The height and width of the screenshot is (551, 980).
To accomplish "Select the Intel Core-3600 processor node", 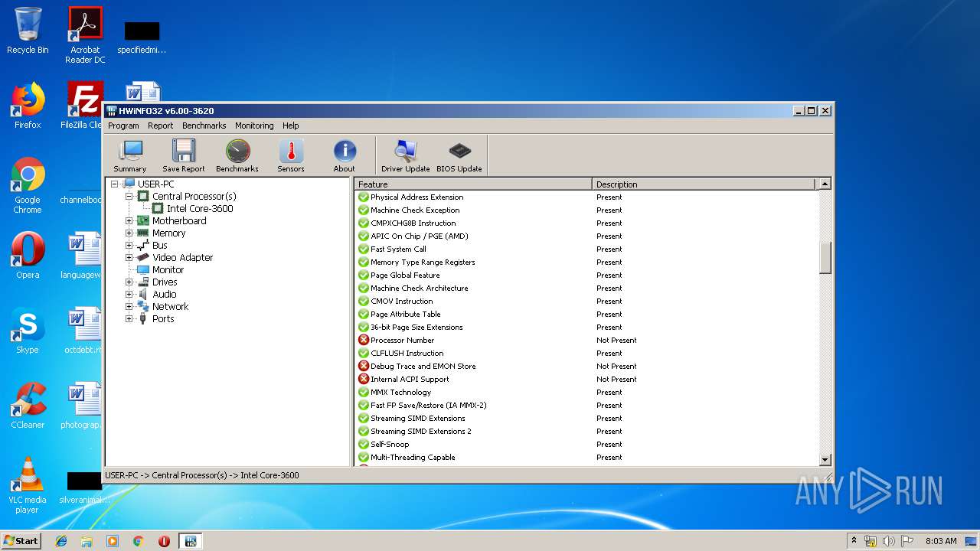I will coord(200,209).
